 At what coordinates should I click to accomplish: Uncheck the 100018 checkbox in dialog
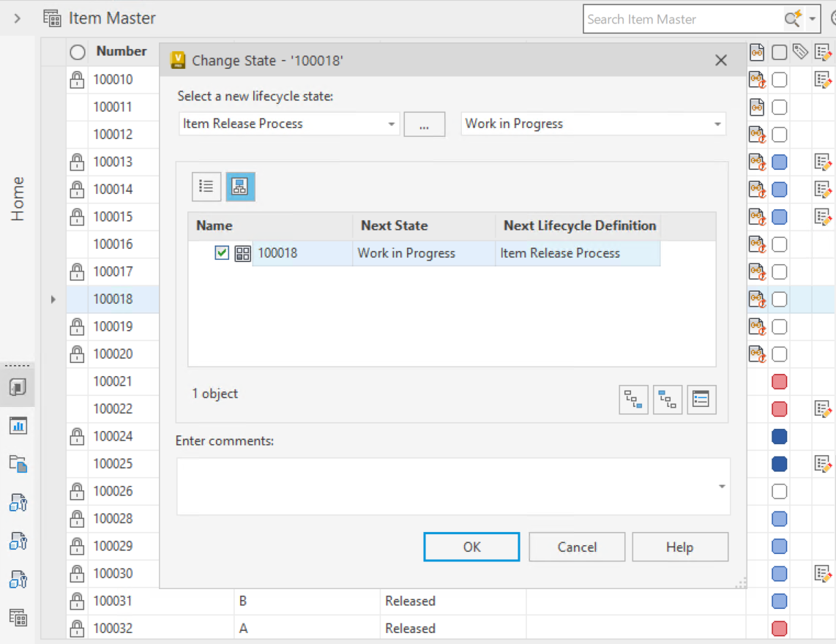coord(222,253)
